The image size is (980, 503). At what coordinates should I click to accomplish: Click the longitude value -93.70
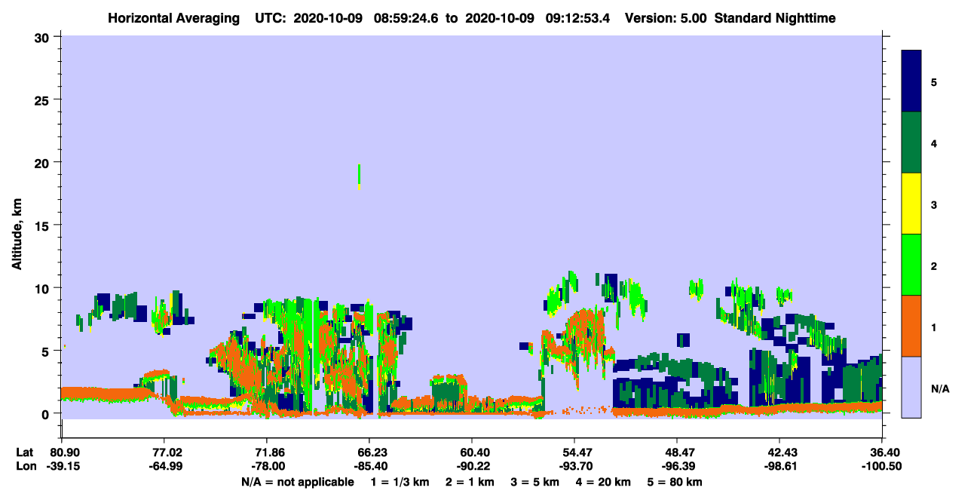click(x=574, y=466)
